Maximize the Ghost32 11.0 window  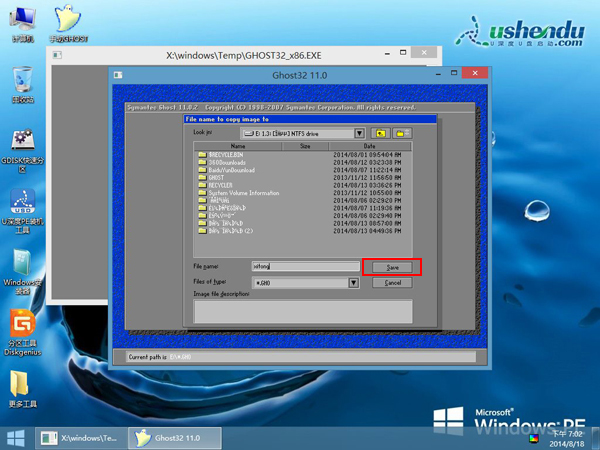point(454,73)
